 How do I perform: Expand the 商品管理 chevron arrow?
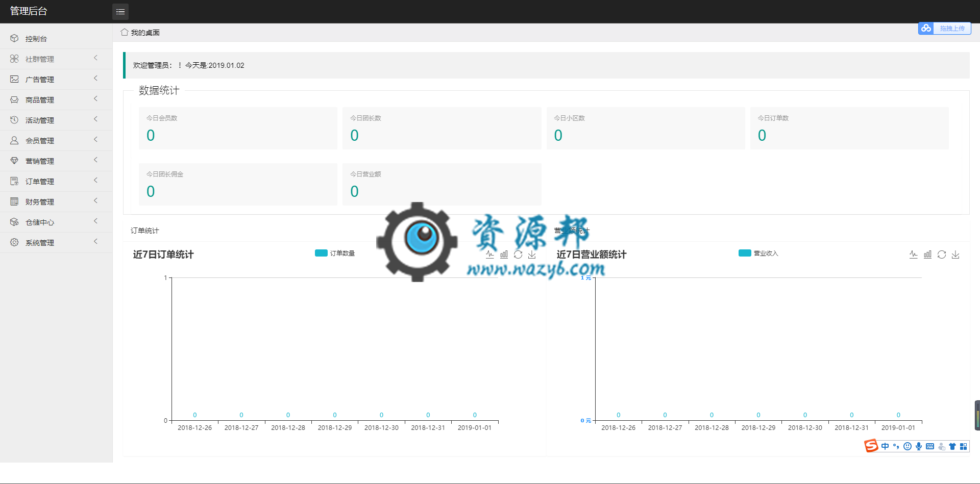[95, 99]
